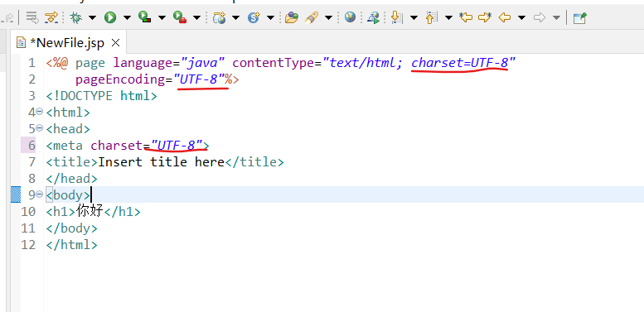Screen dimensions: 644x312
Task: Click the JSP file icon on the tab
Action: click(x=21, y=43)
